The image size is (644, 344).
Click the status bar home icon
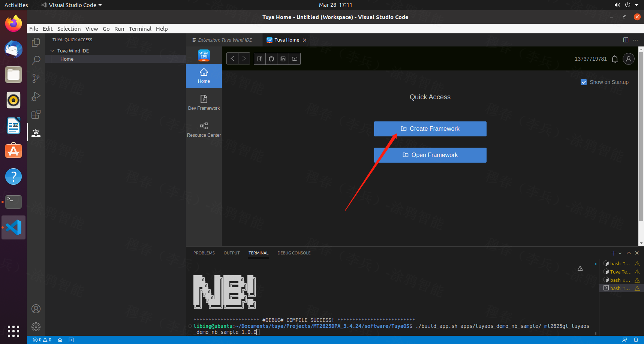[x=60, y=340]
